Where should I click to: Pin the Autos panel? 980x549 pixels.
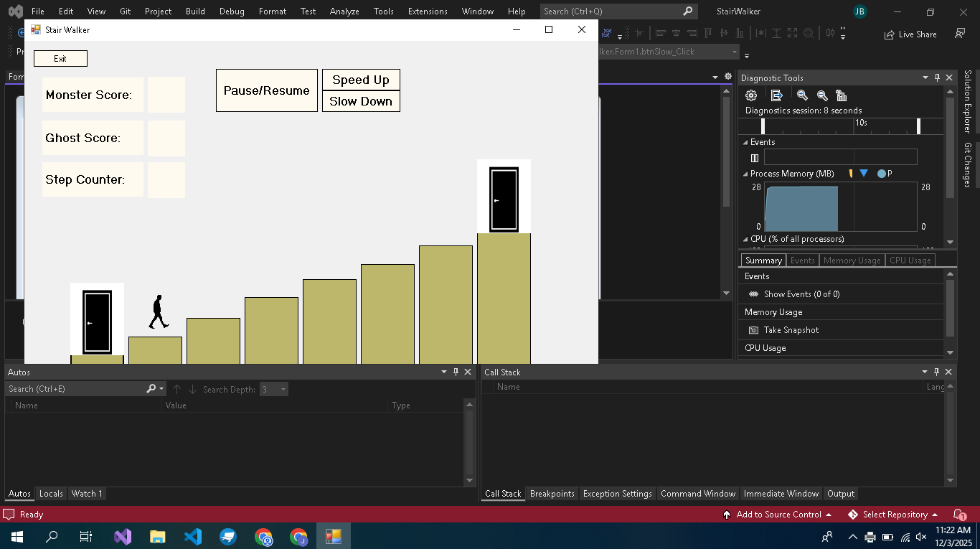[x=456, y=372]
